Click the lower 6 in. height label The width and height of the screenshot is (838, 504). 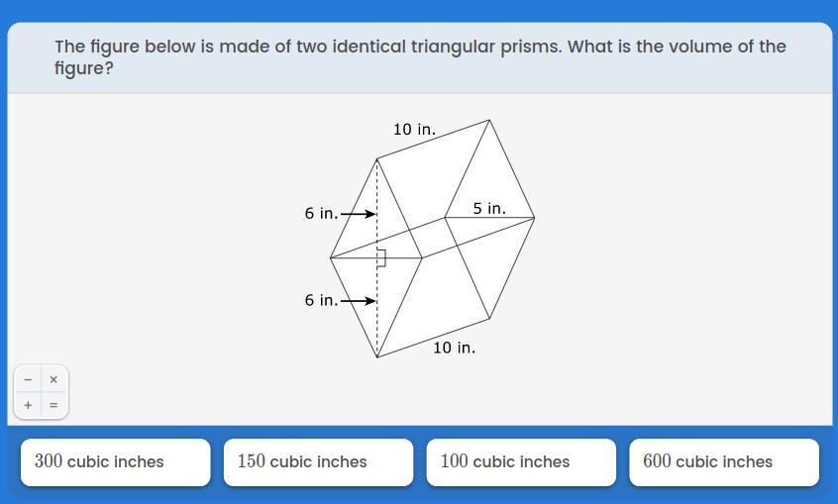pyautogui.click(x=321, y=300)
